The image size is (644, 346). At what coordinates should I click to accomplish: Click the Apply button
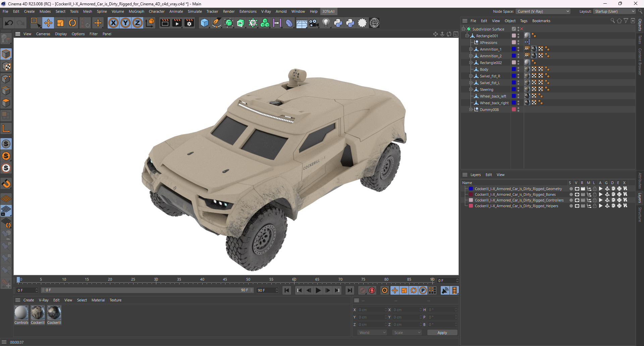click(x=442, y=333)
